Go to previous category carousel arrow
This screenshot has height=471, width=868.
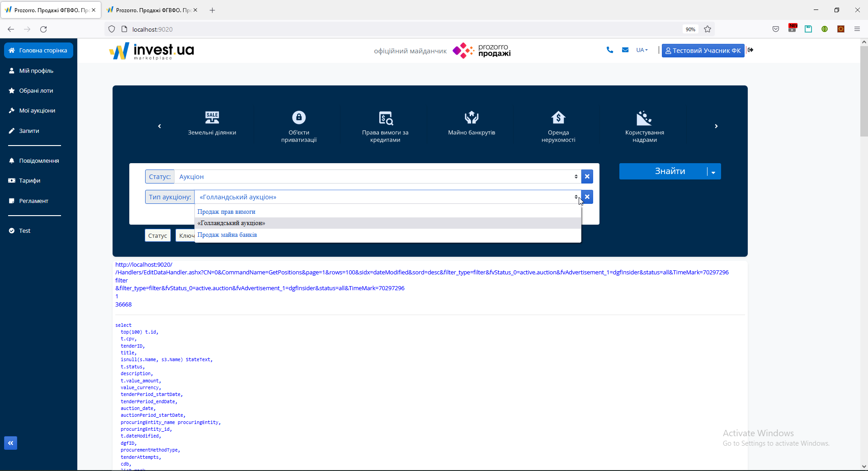pos(160,126)
